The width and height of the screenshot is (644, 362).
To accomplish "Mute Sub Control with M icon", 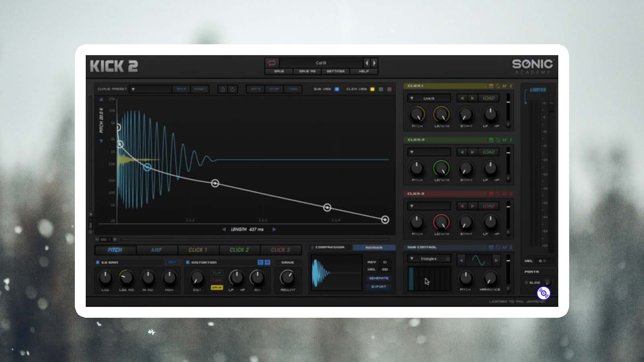I will coord(504,247).
